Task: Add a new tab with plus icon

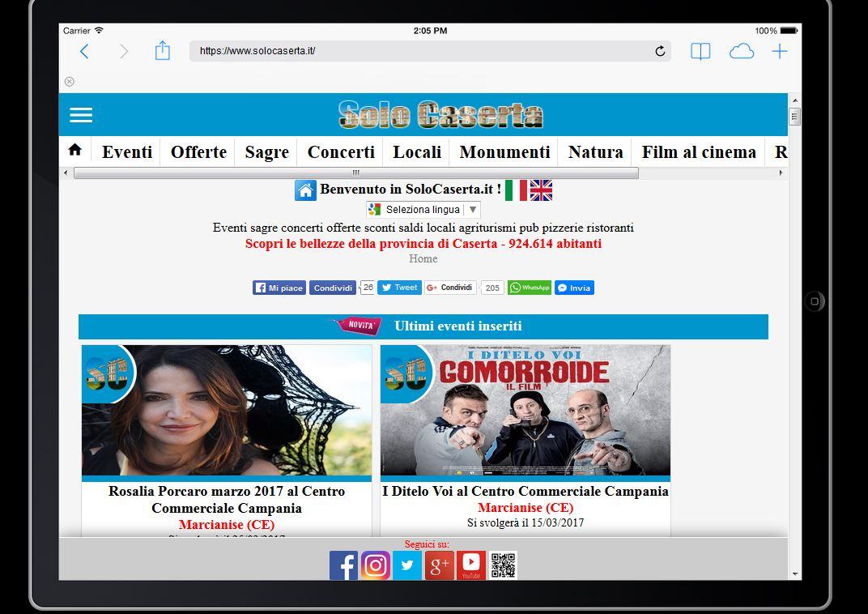Action: (780, 52)
